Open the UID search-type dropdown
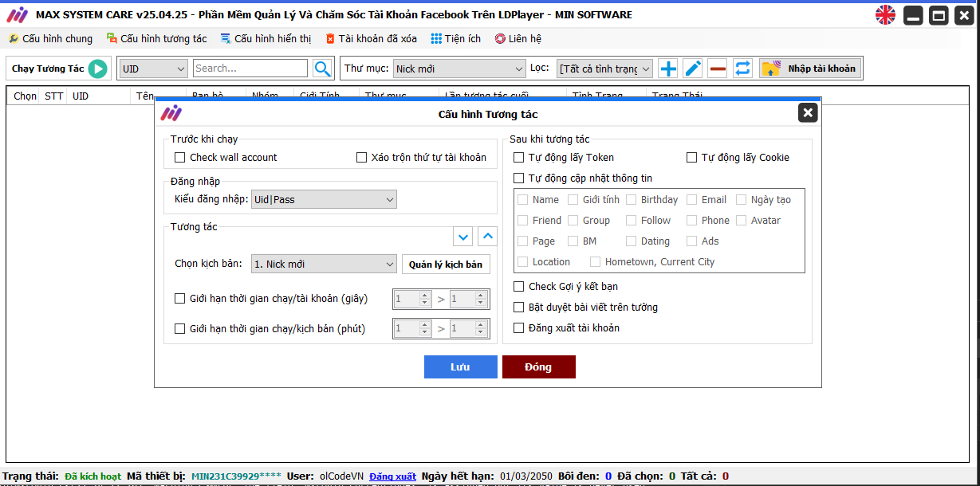This screenshot has width=980, height=486. (153, 69)
